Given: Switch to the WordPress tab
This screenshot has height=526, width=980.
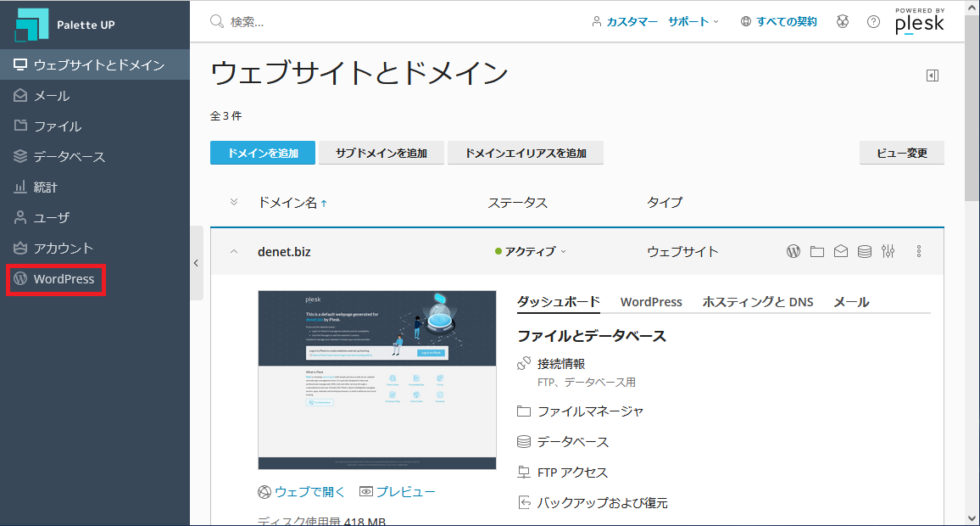Looking at the screenshot, I should click(x=651, y=302).
